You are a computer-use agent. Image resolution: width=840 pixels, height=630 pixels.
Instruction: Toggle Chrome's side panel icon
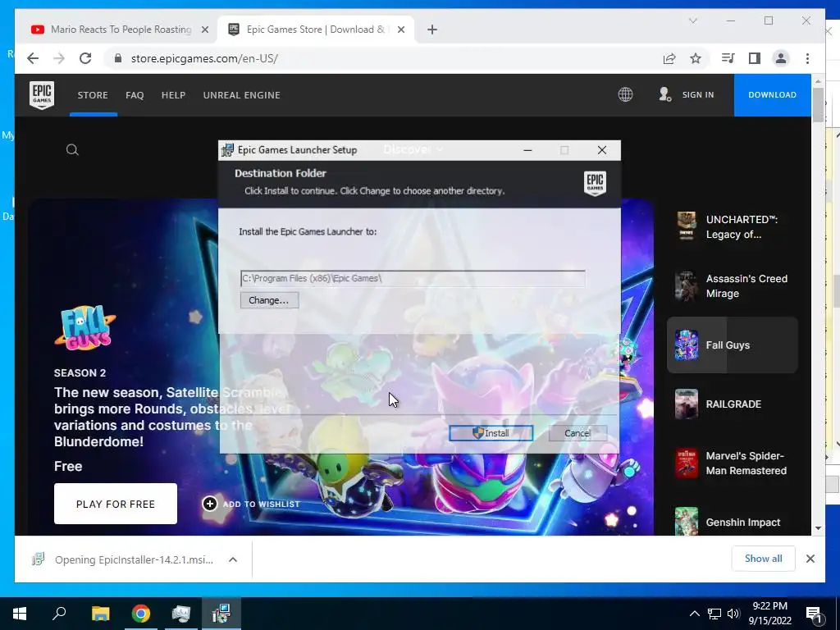[x=755, y=58]
